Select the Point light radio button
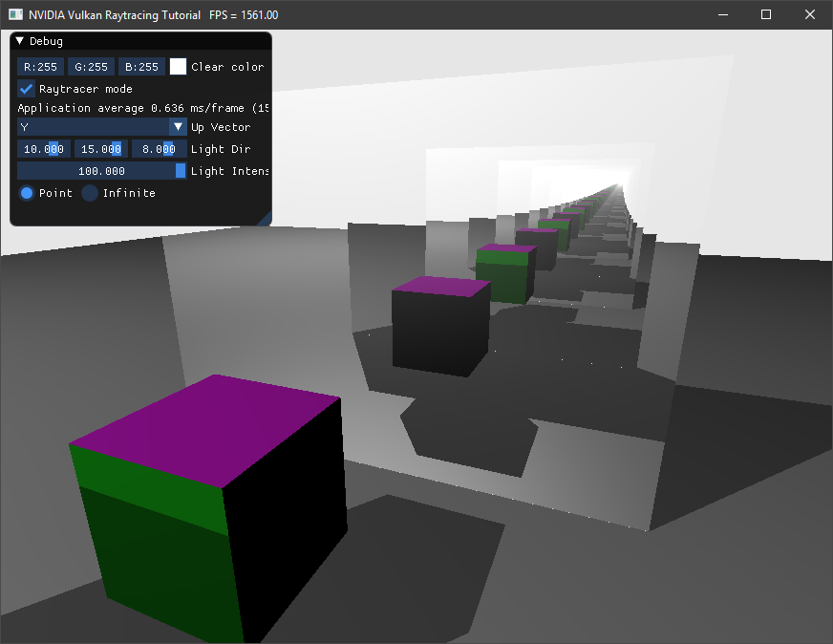 pyautogui.click(x=27, y=193)
